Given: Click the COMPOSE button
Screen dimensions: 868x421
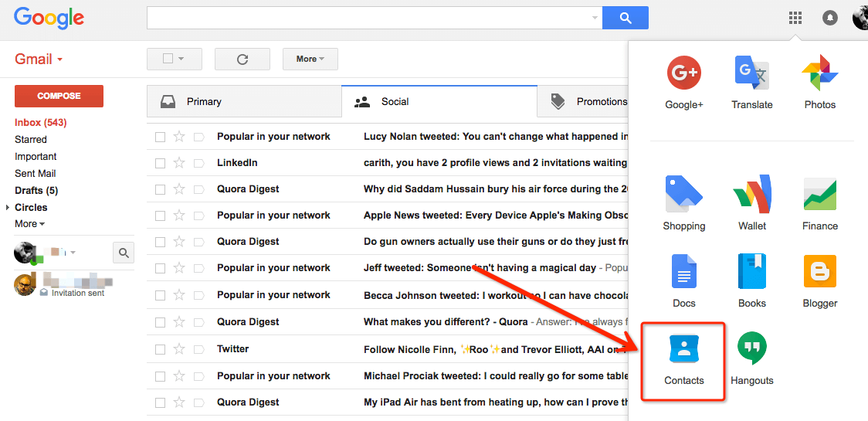Looking at the screenshot, I should click(59, 96).
